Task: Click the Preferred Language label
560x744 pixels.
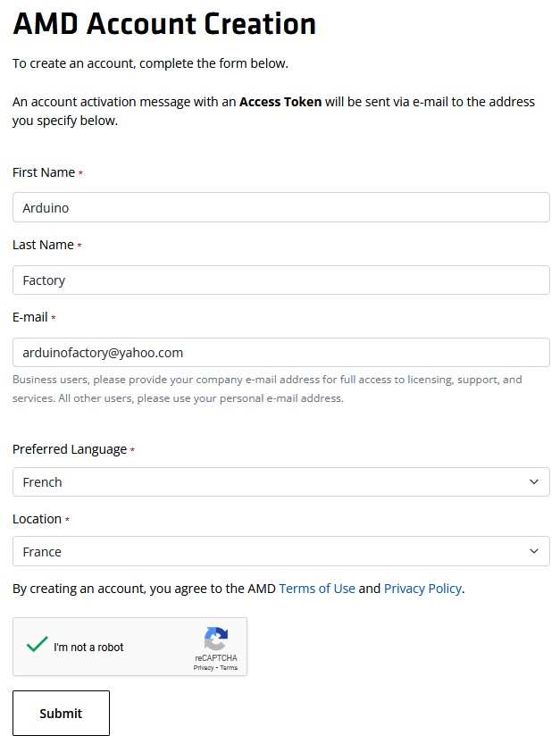Action: coord(69,449)
